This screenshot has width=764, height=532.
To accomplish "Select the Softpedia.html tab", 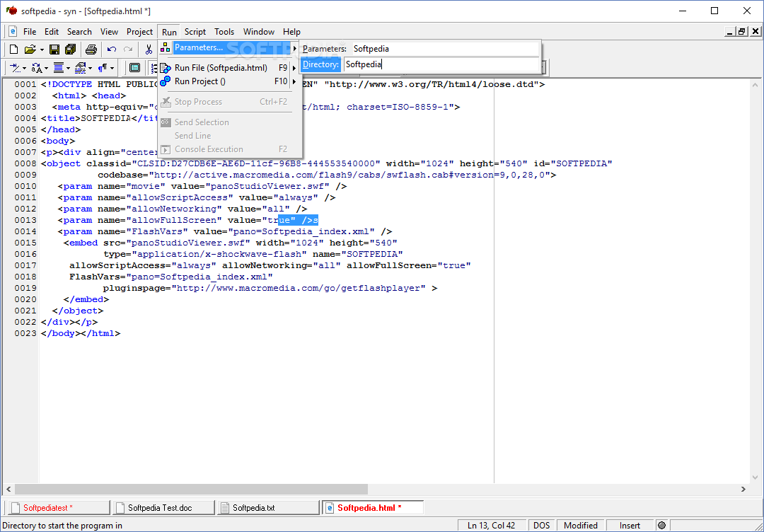I will [373, 508].
